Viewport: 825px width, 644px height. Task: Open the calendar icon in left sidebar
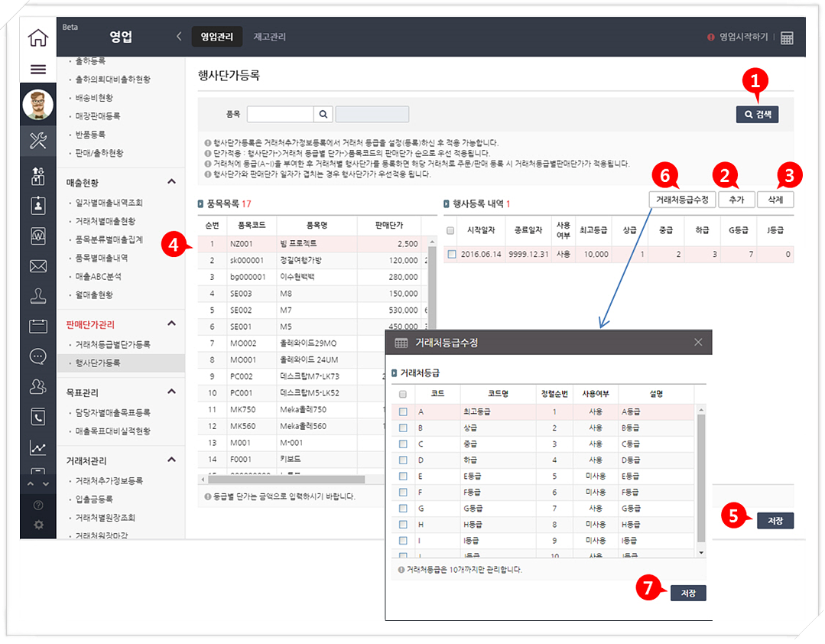[37, 327]
